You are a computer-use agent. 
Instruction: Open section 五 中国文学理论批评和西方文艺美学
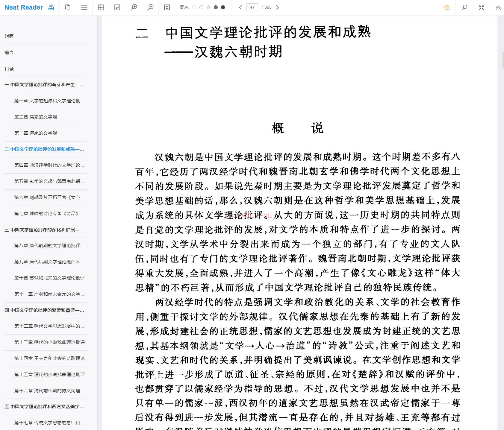coord(46,407)
